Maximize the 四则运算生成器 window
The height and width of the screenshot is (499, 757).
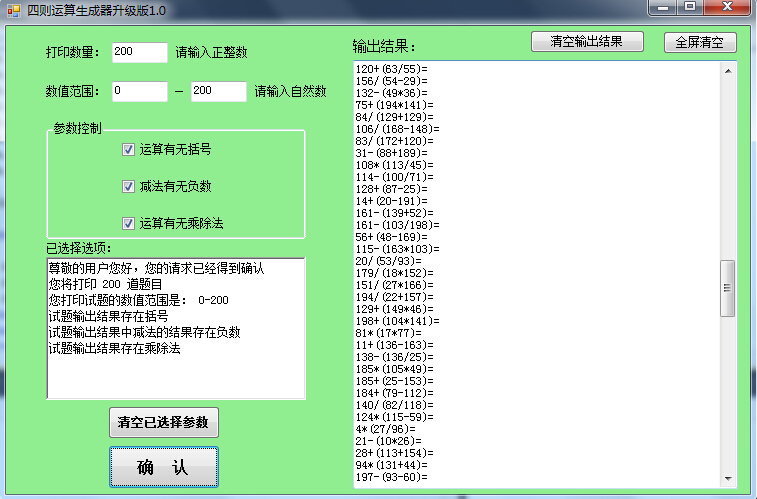coord(690,7)
